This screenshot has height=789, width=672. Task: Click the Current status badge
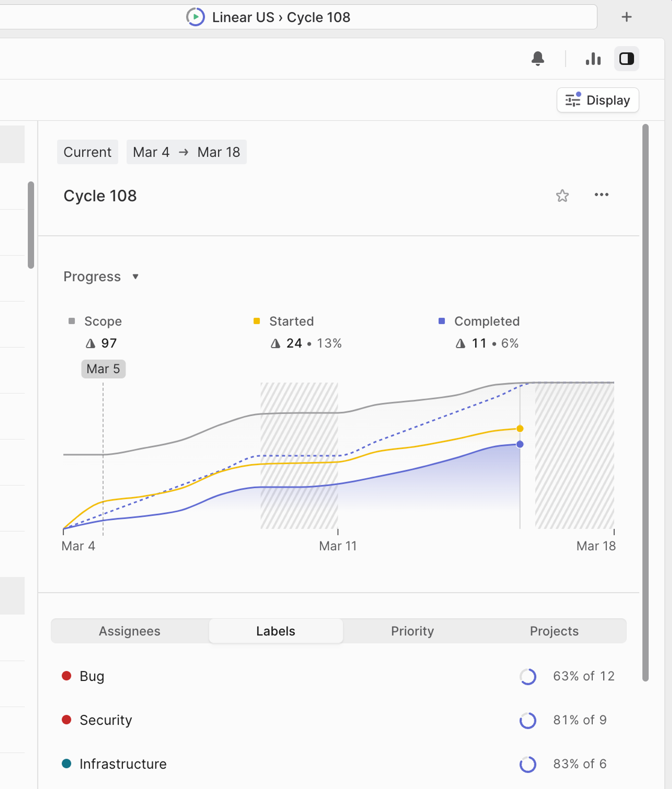point(87,152)
